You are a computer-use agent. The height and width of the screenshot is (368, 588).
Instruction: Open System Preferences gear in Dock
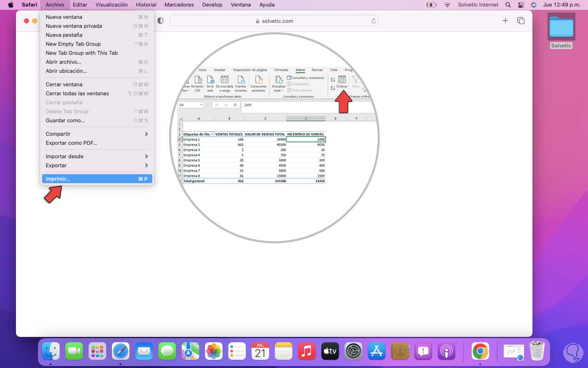click(353, 351)
